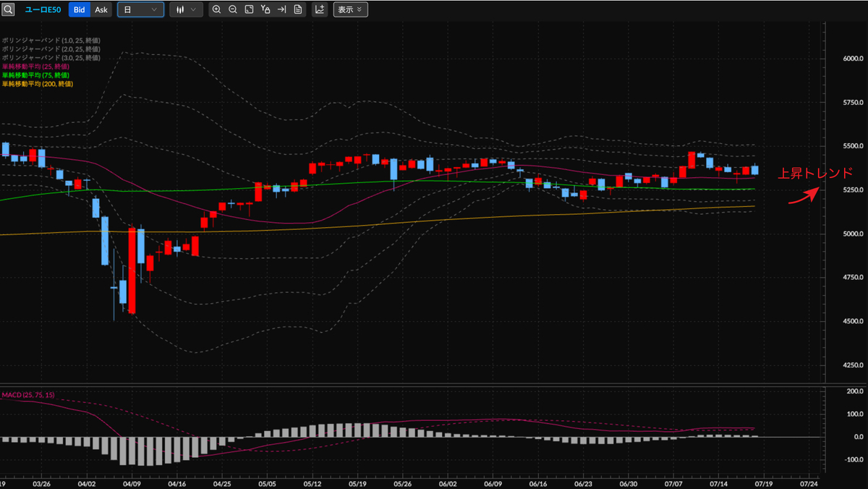Click the 06/30 date axis label
868x489 pixels.
tap(629, 482)
